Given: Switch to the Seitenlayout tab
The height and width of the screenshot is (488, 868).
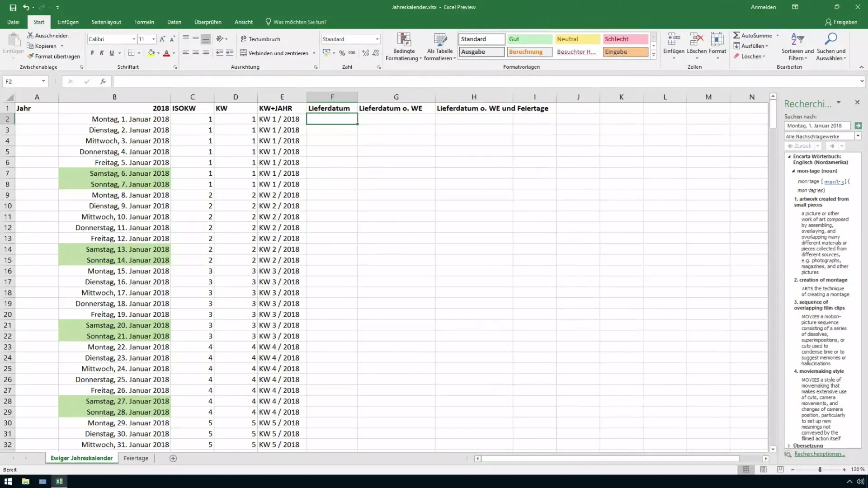Looking at the screenshot, I should (x=106, y=22).
